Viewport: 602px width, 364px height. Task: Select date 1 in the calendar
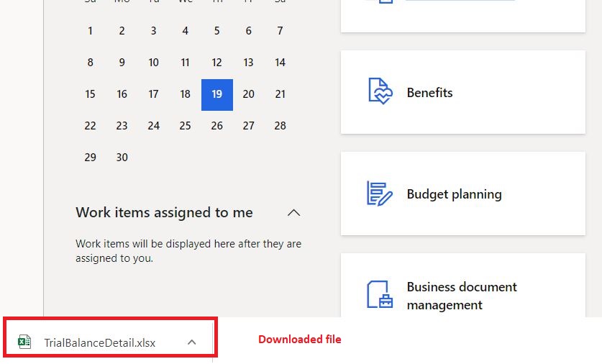pos(90,31)
